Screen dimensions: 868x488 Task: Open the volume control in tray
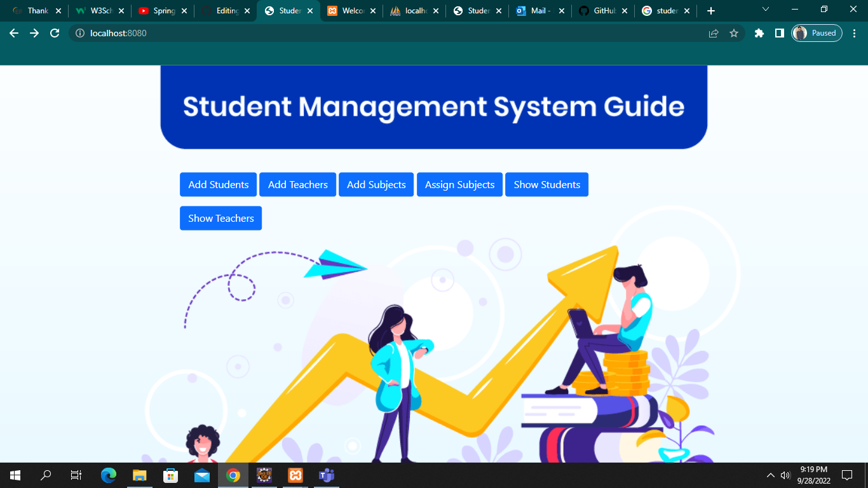pos(785,475)
